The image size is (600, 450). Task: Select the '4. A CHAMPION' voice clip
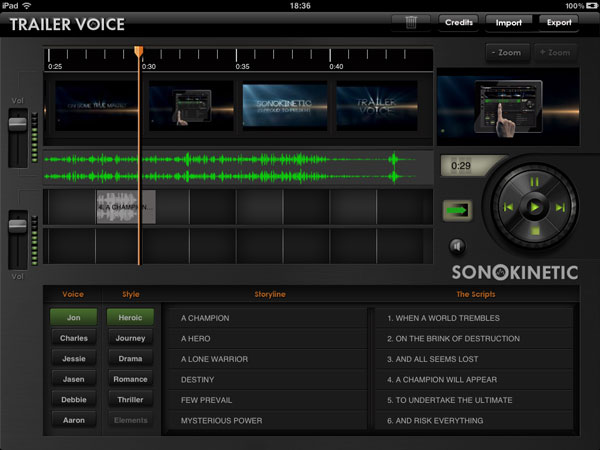[126, 207]
